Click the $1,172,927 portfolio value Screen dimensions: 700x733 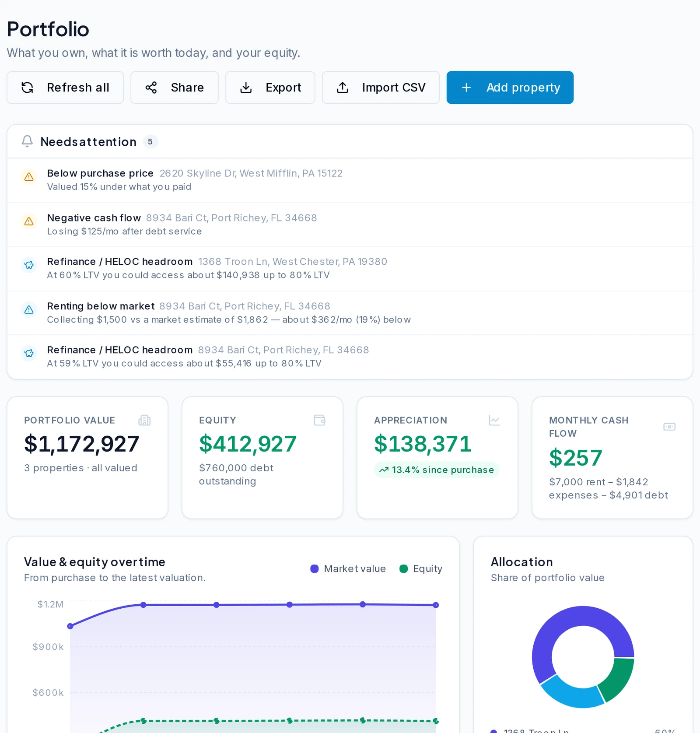82,444
